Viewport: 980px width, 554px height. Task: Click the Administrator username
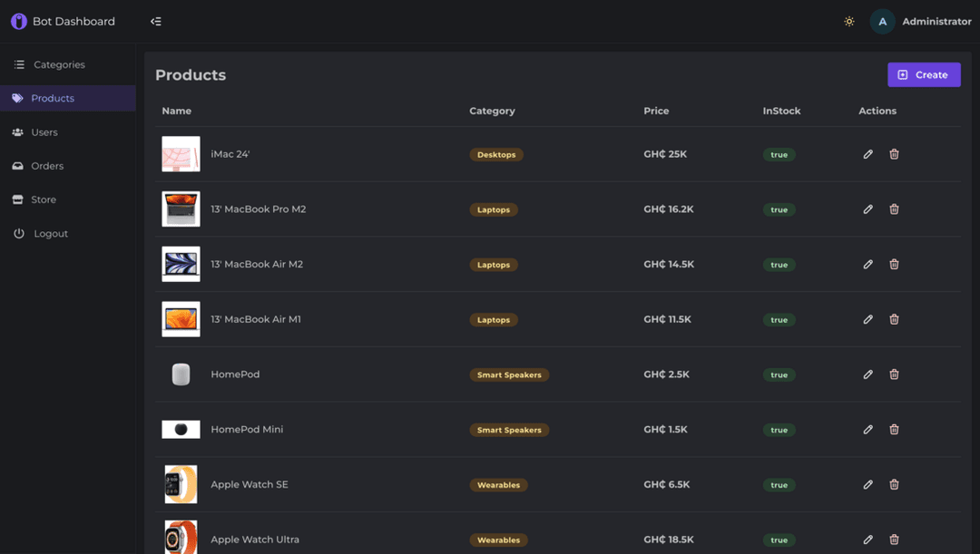pos(936,21)
